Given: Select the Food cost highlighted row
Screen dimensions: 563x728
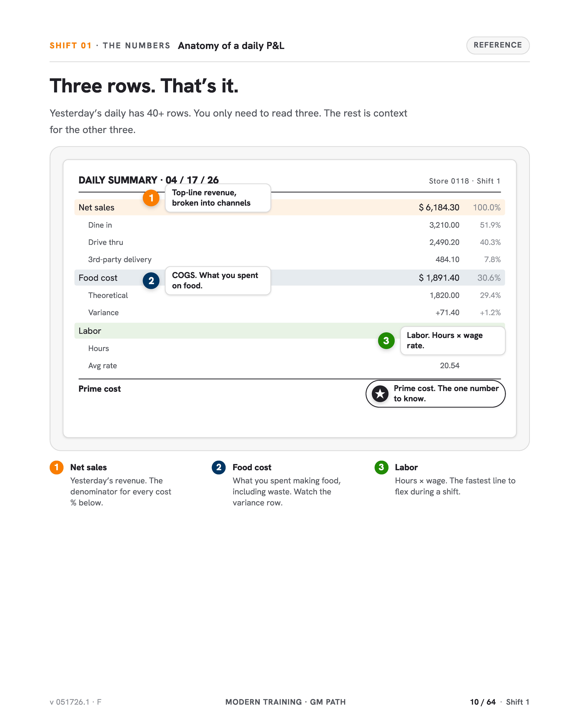Looking at the screenshot, I should click(x=290, y=278).
